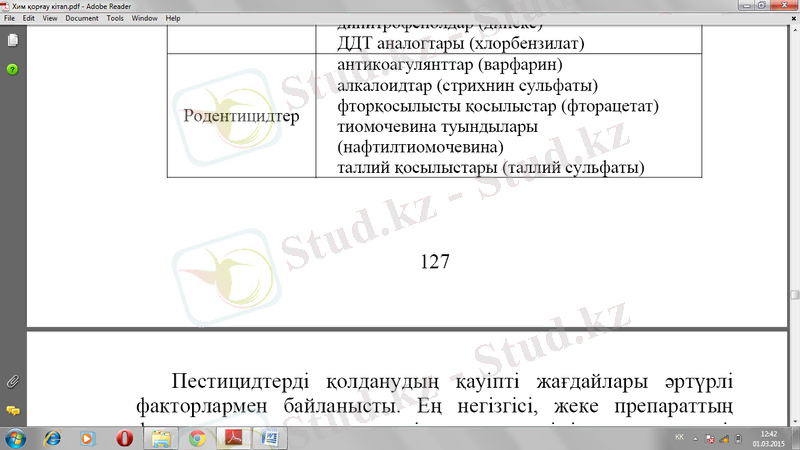800x450 pixels.
Task: Click the line 'антикоагулянттар (варфарин)'
Action: click(449, 65)
